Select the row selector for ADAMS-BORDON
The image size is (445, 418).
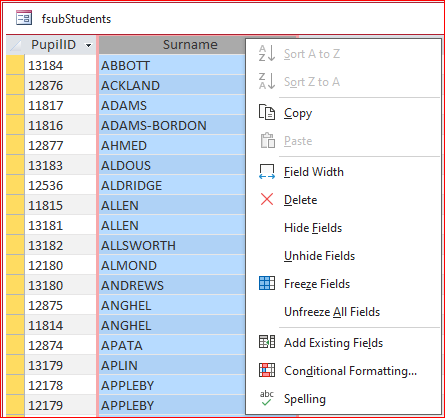[x=15, y=125]
